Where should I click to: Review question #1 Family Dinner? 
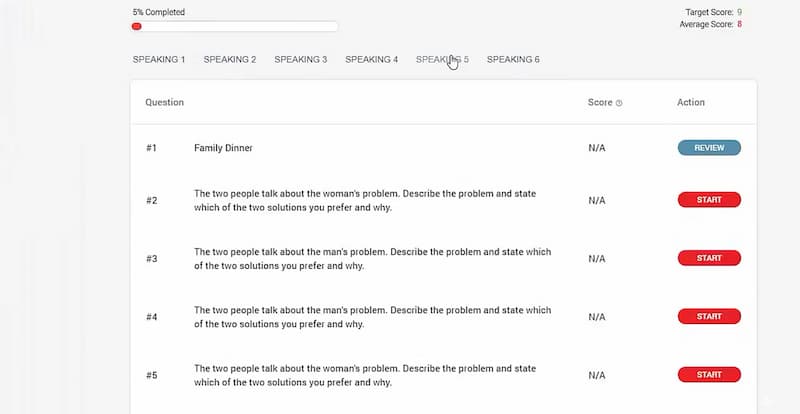point(709,148)
